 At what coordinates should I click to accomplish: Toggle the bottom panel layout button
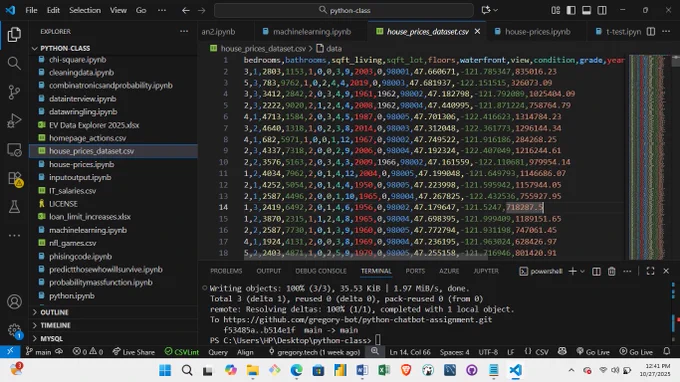[x=586, y=10]
